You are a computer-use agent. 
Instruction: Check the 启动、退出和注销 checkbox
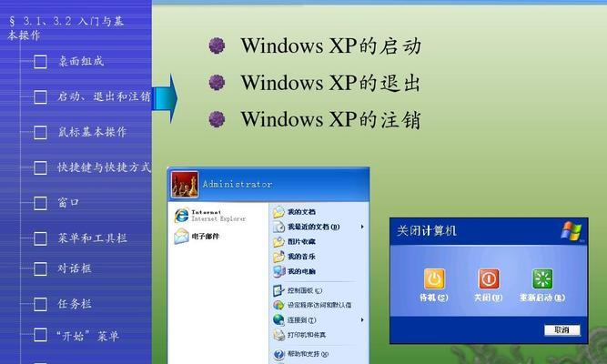pyautogui.click(x=40, y=96)
